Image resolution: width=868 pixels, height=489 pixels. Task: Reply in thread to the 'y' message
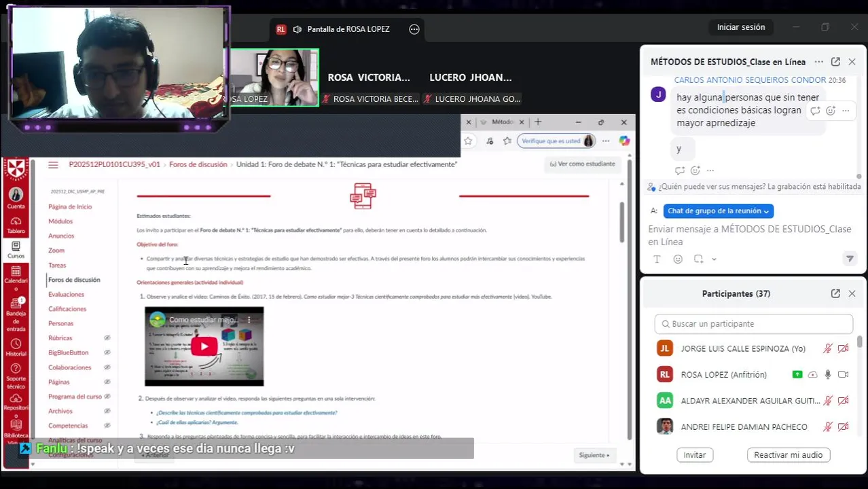pos(680,170)
